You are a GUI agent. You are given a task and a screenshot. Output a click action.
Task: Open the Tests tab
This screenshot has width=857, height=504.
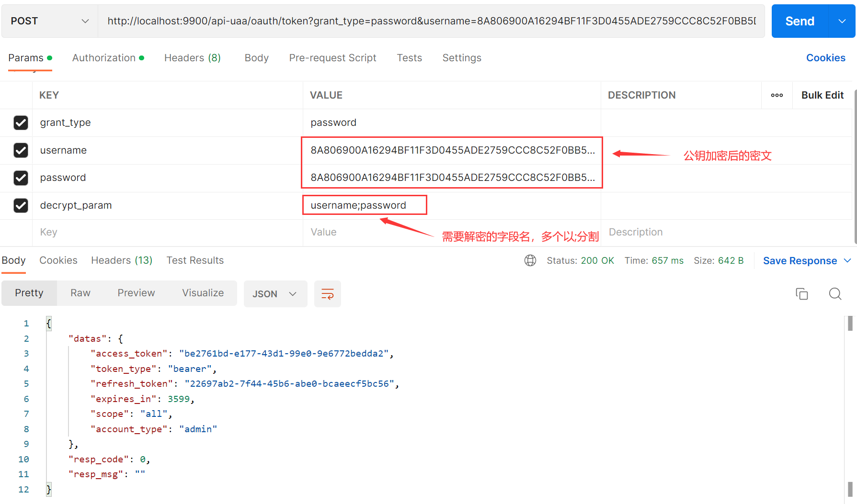(x=410, y=58)
